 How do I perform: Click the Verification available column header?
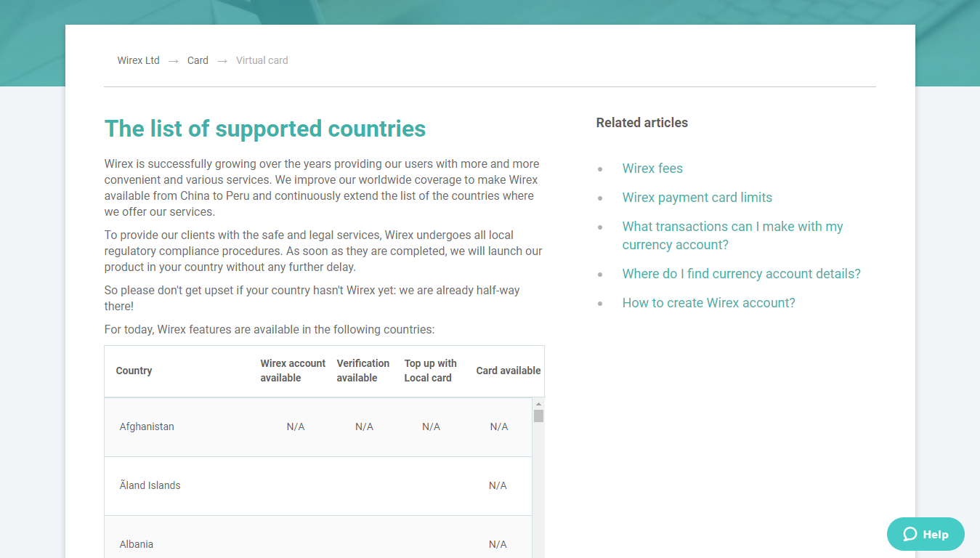pyautogui.click(x=363, y=371)
